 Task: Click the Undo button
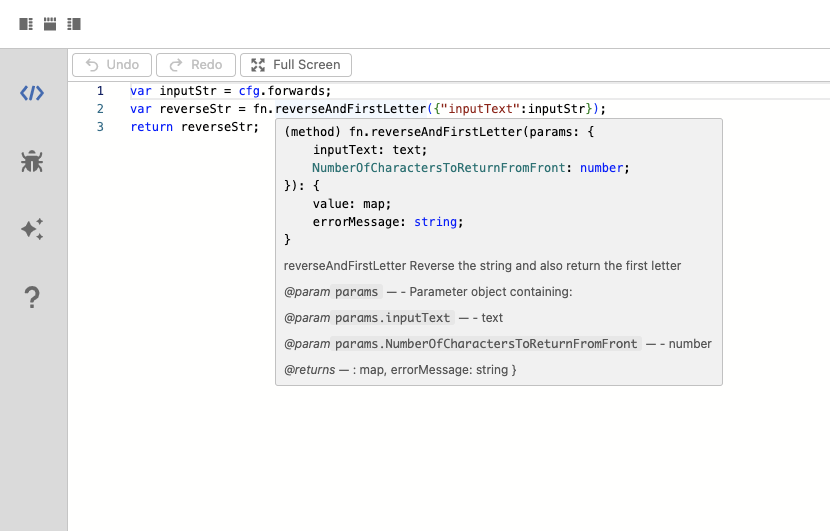click(112, 65)
